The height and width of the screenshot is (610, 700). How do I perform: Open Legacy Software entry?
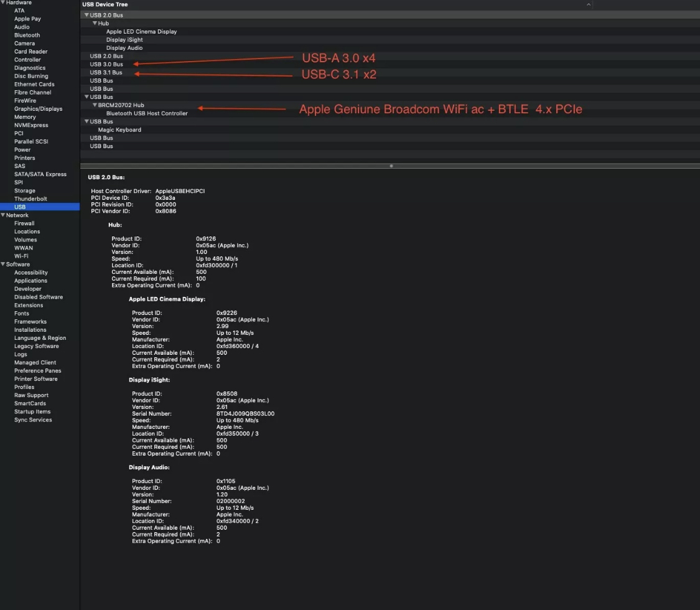36,346
